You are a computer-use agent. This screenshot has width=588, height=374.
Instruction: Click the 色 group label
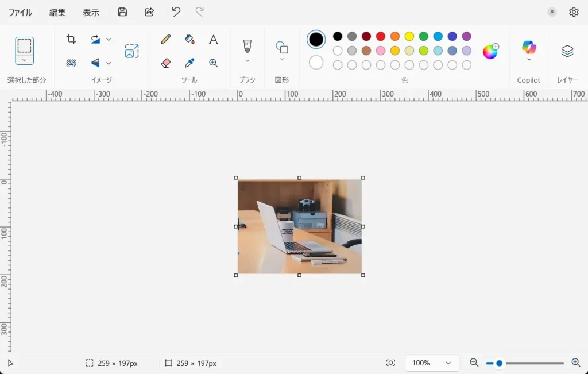404,80
